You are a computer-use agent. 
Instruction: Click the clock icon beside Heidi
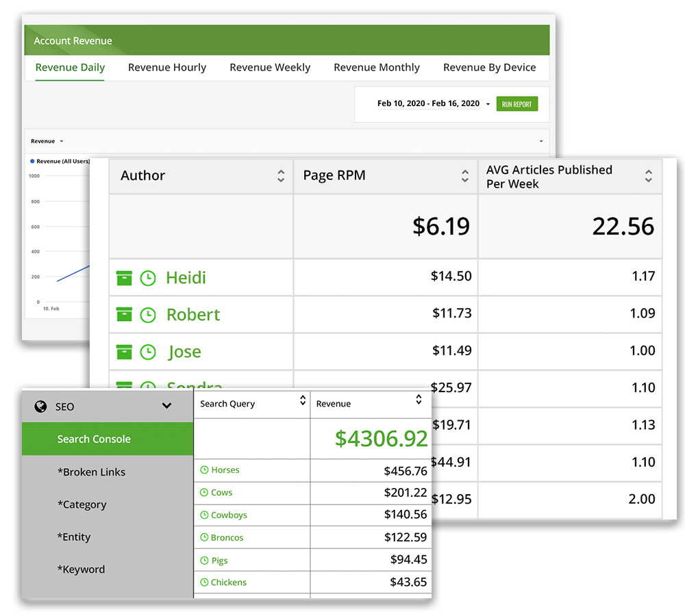click(x=148, y=278)
